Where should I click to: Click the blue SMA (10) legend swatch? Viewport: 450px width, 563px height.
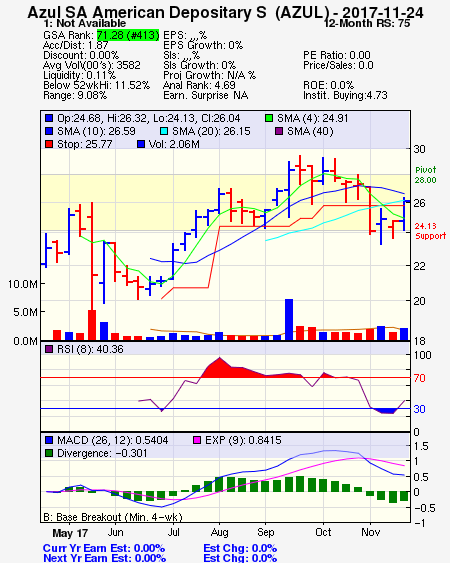click(x=49, y=131)
